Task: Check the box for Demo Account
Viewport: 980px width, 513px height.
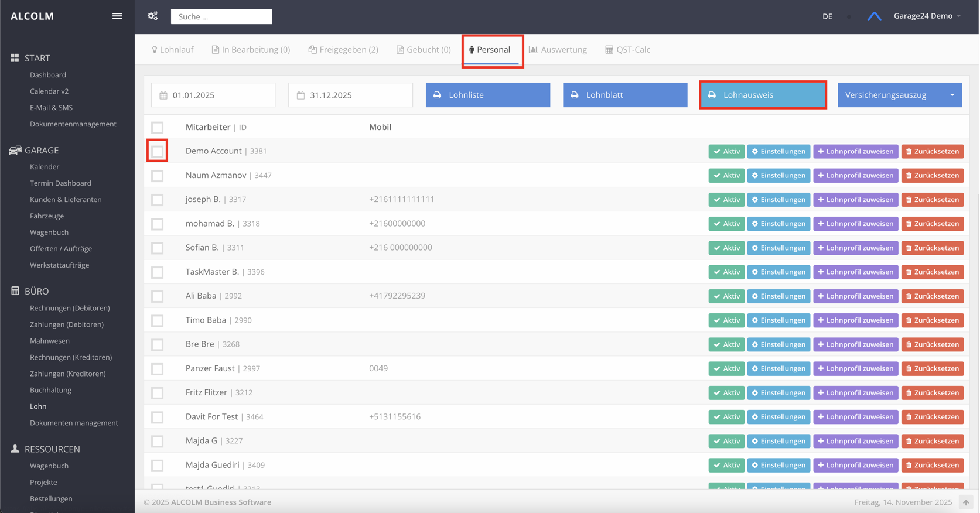Action: click(x=157, y=151)
